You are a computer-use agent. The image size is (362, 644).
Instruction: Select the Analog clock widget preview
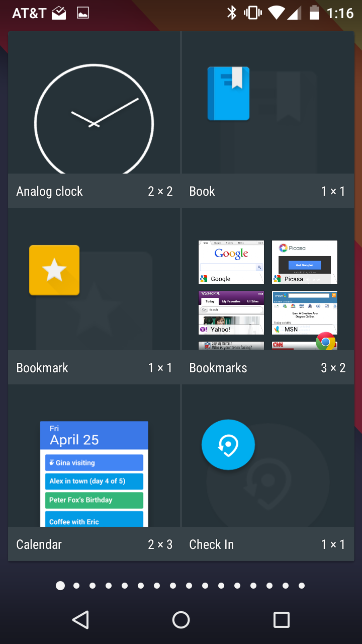coord(94,120)
